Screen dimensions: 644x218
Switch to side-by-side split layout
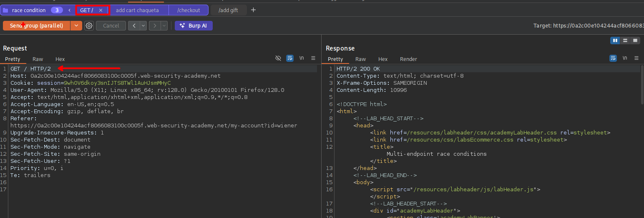click(x=615, y=41)
